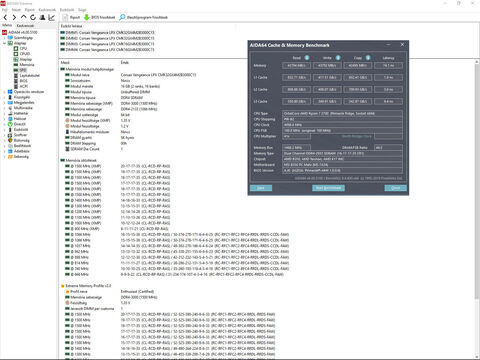This screenshot has width=480, height=360.
Task: Expand the Multimédia tree node
Action: click(4, 108)
